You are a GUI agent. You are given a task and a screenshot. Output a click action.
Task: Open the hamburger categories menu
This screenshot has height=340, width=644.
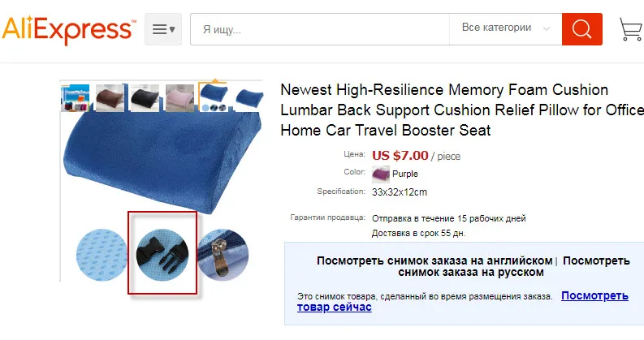(x=163, y=29)
